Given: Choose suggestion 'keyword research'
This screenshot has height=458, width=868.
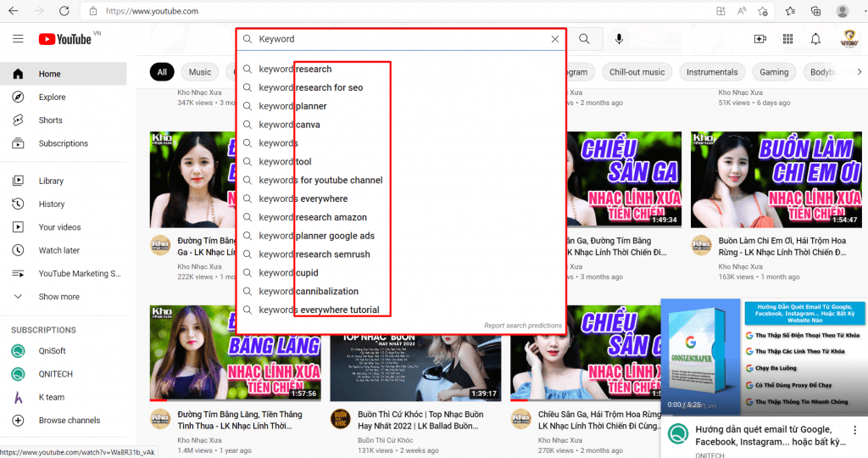Looking at the screenshot, I should click(401, 70).
